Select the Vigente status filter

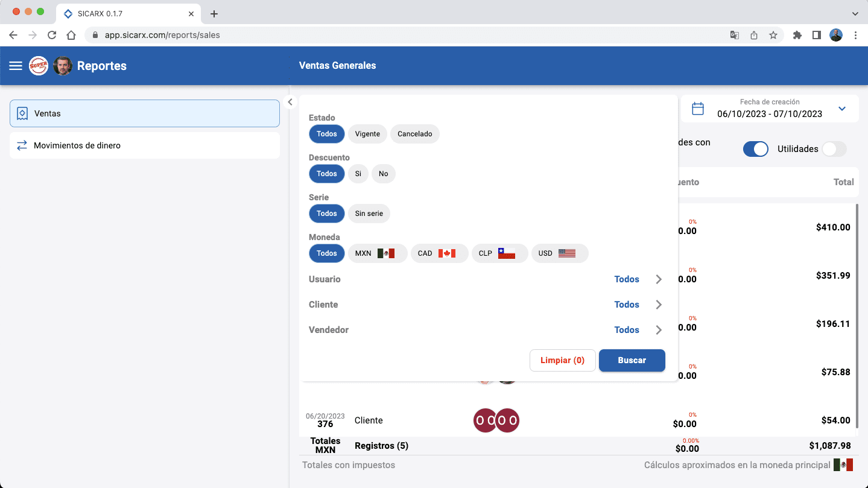coord(367,134)
